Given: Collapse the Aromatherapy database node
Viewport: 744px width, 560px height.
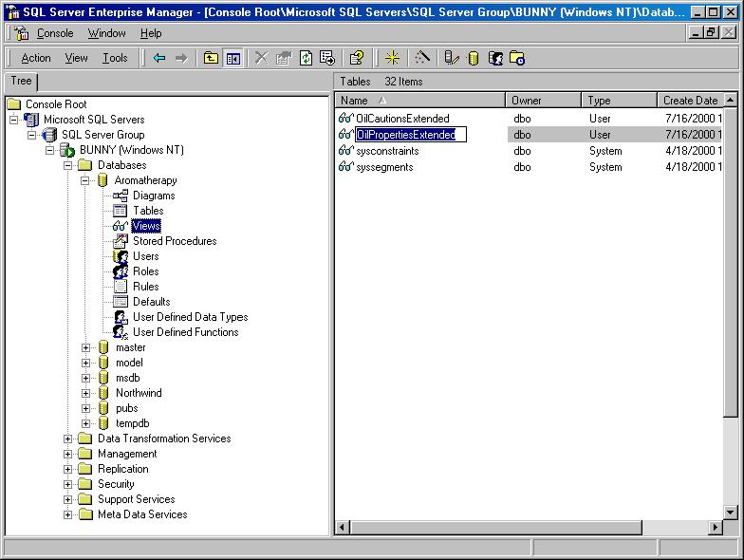Looking at the screenshot, I should point(85,180).
